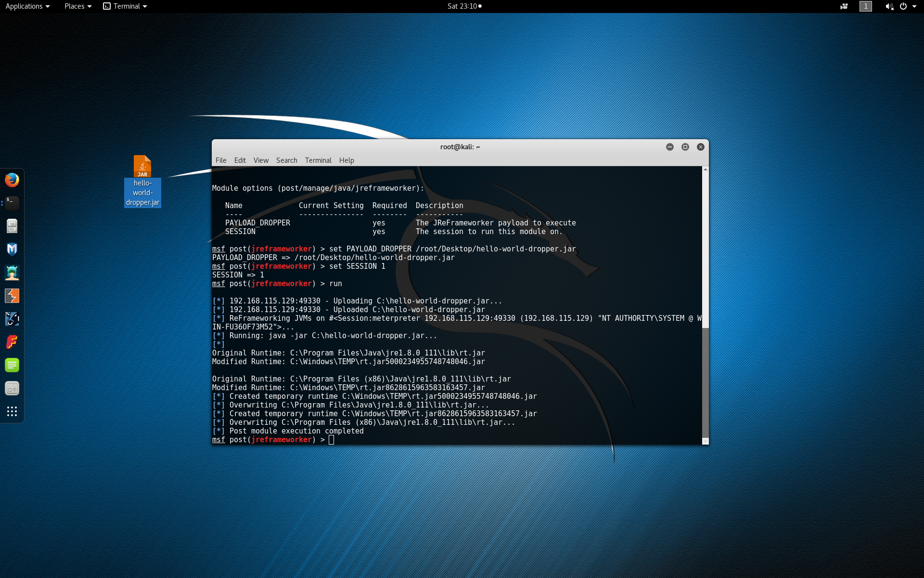924x578 pixels.
Task: Click the screen recording indicator in top bar
Action: pos(844,6)
